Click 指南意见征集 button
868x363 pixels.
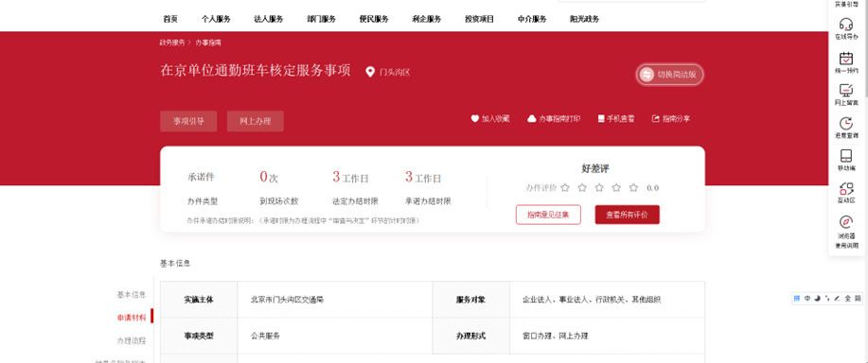click(x=548, y=215)
